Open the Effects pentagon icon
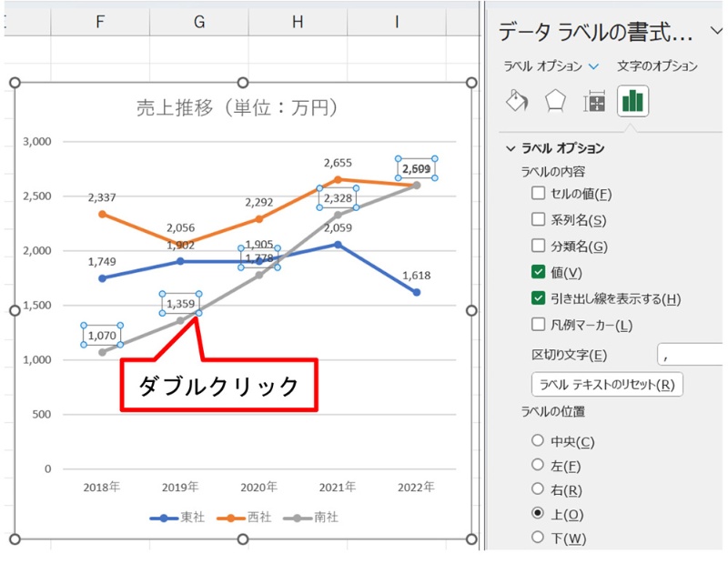Screen dimensions: 728x564 tap(555, 101)
